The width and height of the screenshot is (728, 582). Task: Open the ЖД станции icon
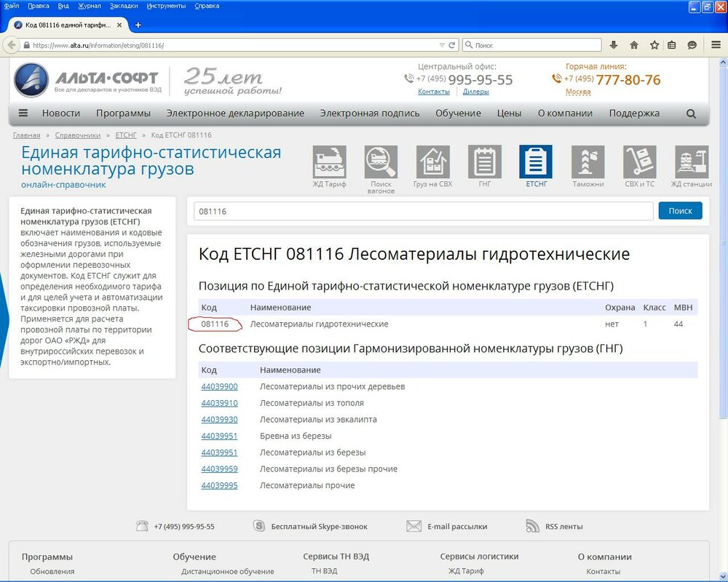tap(692, 162)
